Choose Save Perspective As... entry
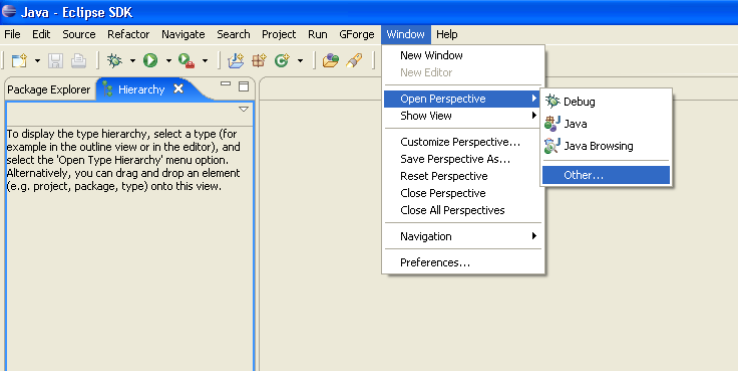This screenshot has width=738, height=371. click(463, 159)
